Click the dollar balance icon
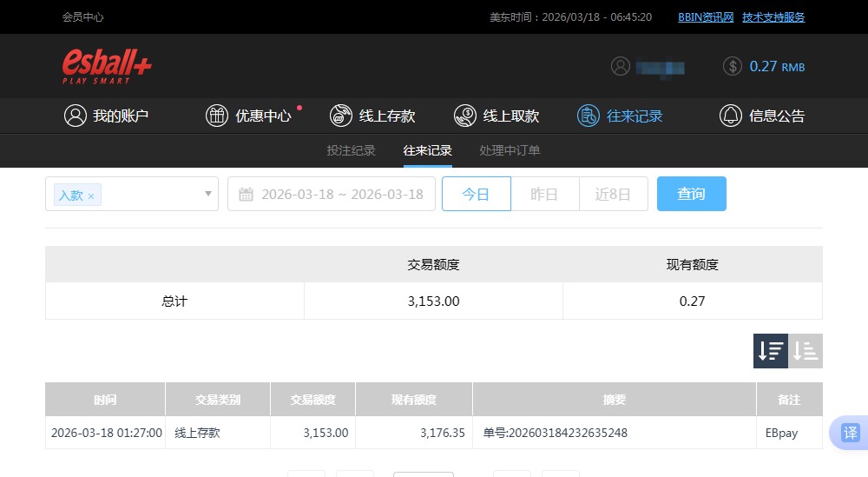Image resolution: width=868 pixels, height=477 pixels. pos(733,67)
